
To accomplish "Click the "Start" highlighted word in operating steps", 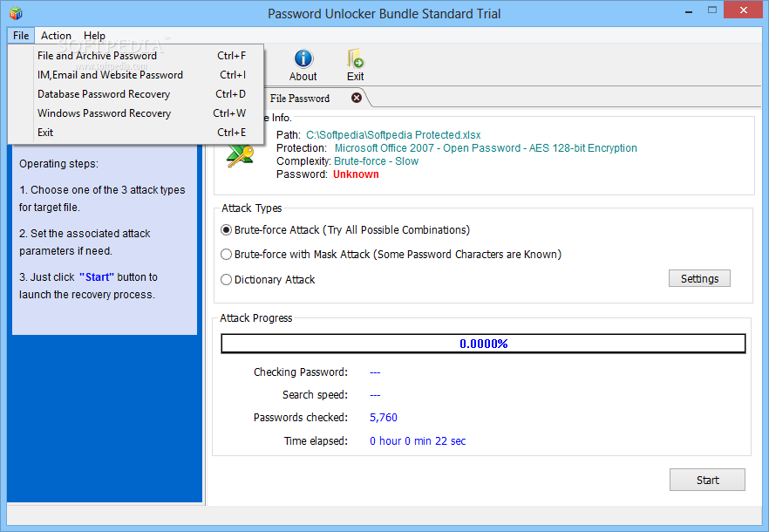I will click(x=97, y=276).
